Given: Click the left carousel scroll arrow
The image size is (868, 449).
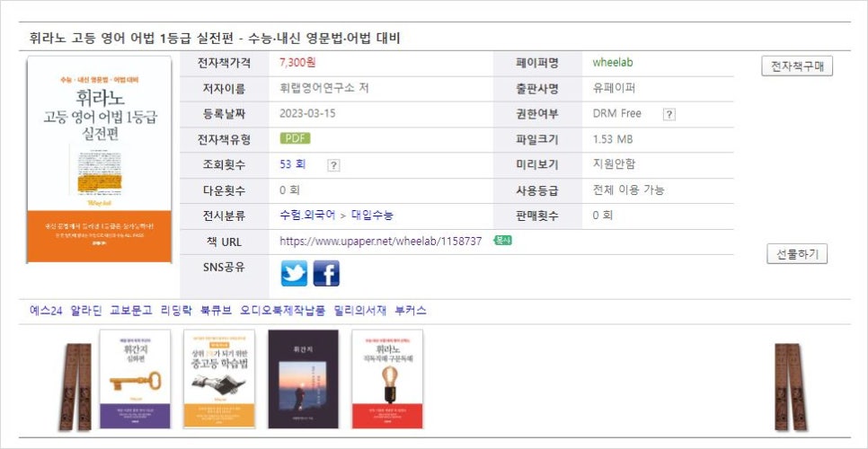Looking at the screenshot, I should [76, 386].
